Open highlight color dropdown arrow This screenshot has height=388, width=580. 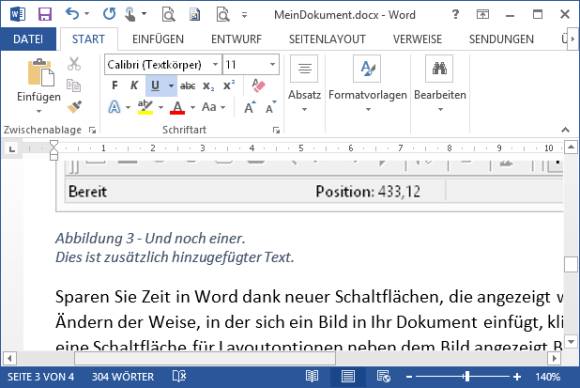tap(161, 107)
